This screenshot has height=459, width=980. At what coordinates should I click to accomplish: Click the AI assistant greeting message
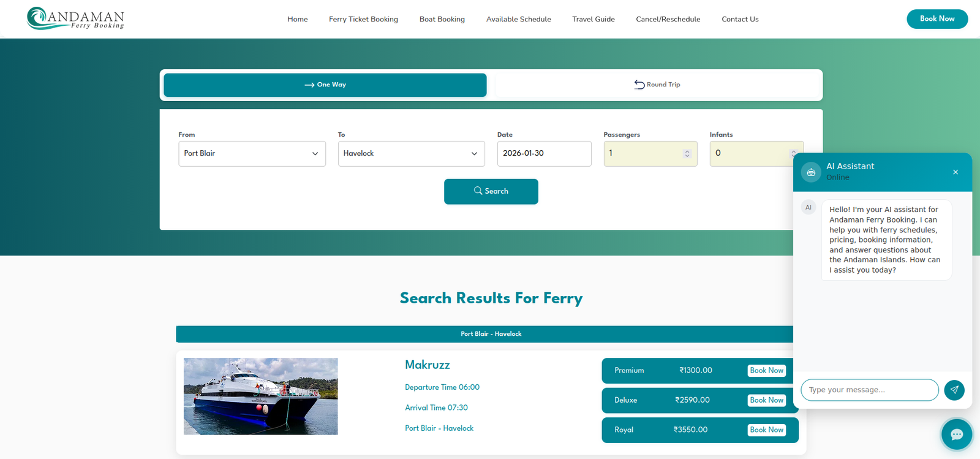tap(886, 240)
